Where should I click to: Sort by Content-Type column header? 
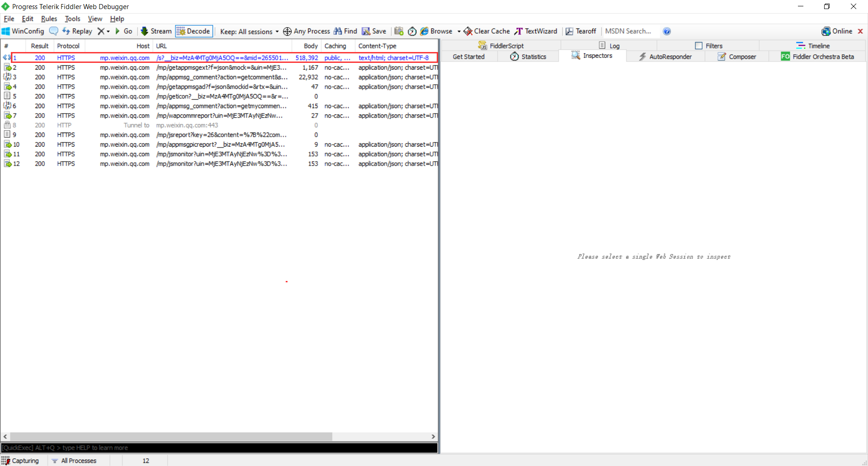[396, 46]
